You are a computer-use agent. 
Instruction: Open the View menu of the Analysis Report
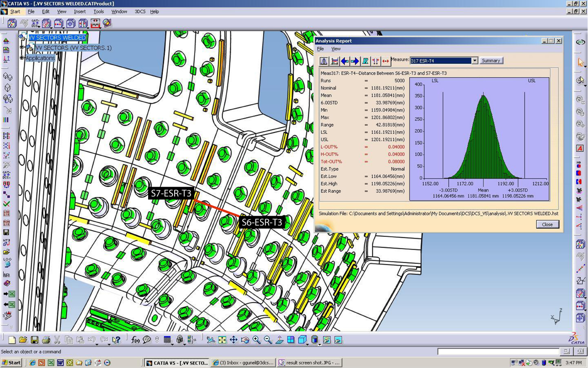(x=335, y=49)
